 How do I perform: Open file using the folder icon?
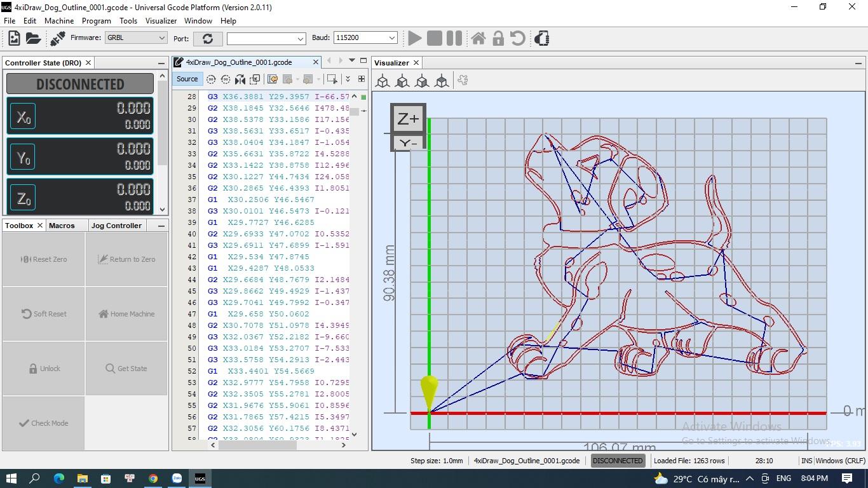point(33,39)
